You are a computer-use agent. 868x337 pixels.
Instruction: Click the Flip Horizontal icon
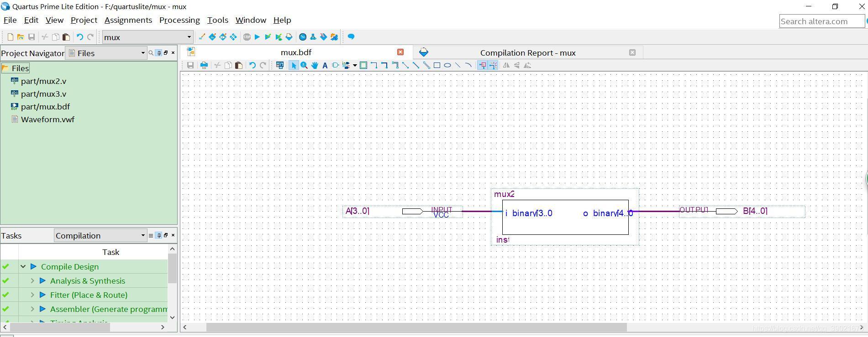506,65
